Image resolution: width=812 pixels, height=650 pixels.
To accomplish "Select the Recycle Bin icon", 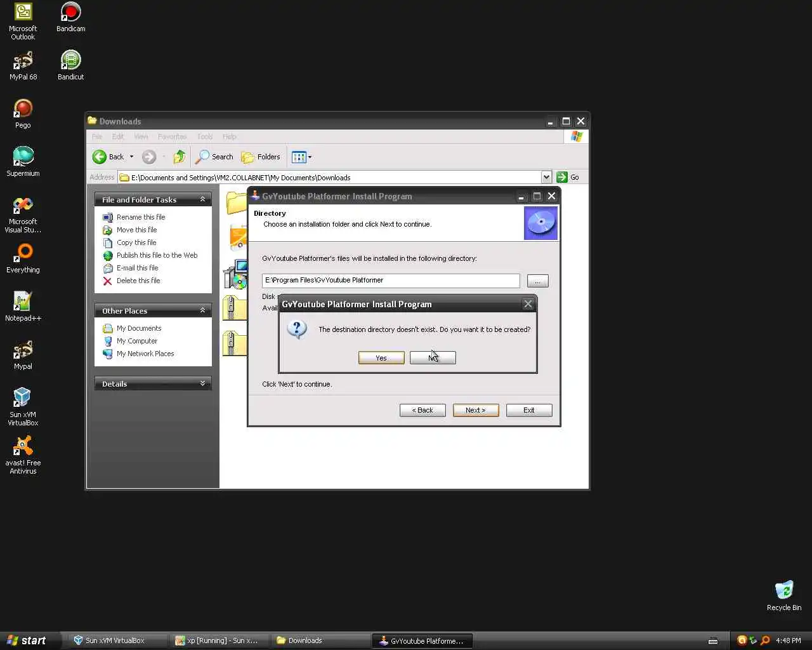I will (x=784, y=595).
